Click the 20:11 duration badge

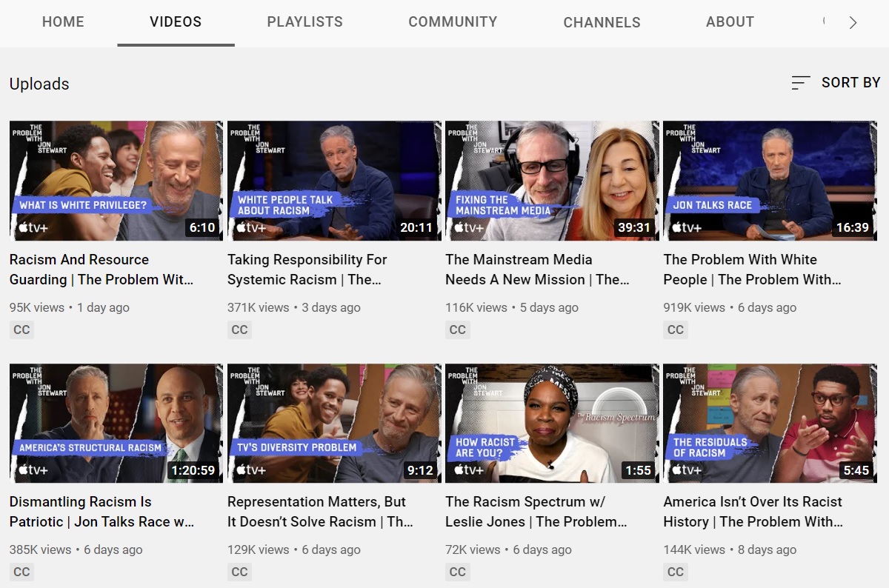click(x=416, y=227)
